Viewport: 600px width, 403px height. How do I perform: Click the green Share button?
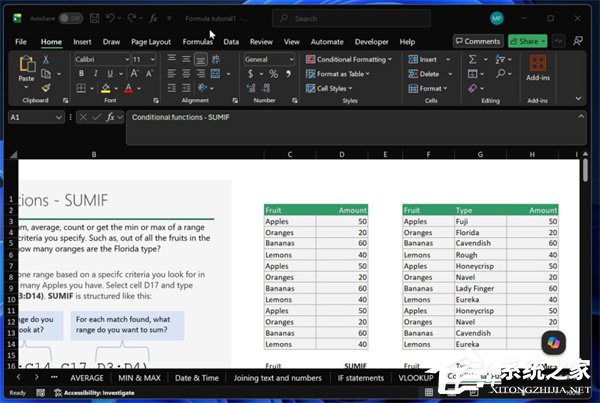(527, 41)
